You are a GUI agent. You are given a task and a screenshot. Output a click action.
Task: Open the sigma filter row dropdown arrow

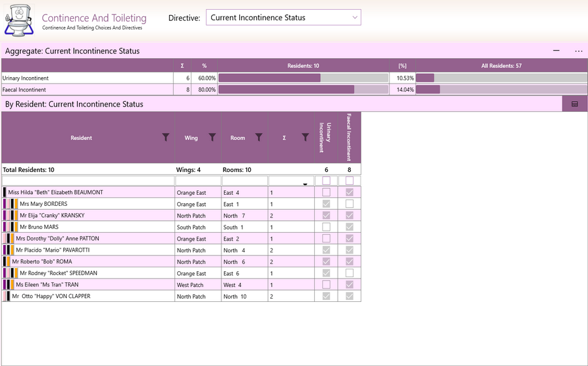point(305,184)
